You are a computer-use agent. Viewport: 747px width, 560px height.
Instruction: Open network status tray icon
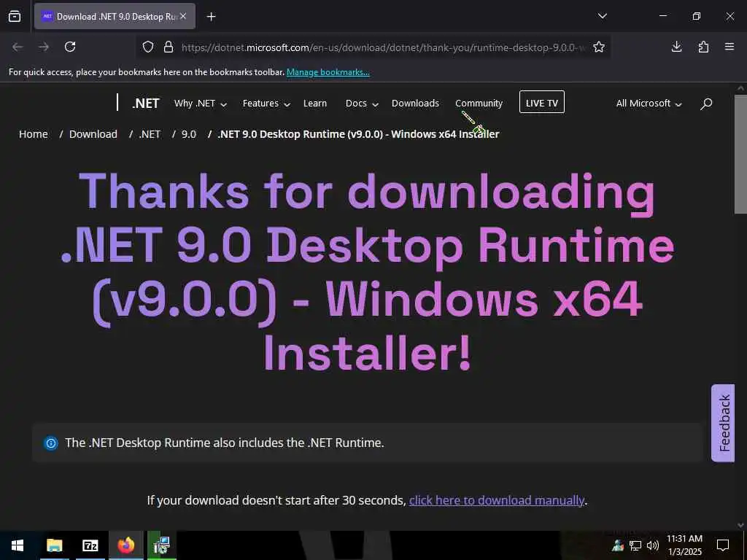tap(635, 545)
